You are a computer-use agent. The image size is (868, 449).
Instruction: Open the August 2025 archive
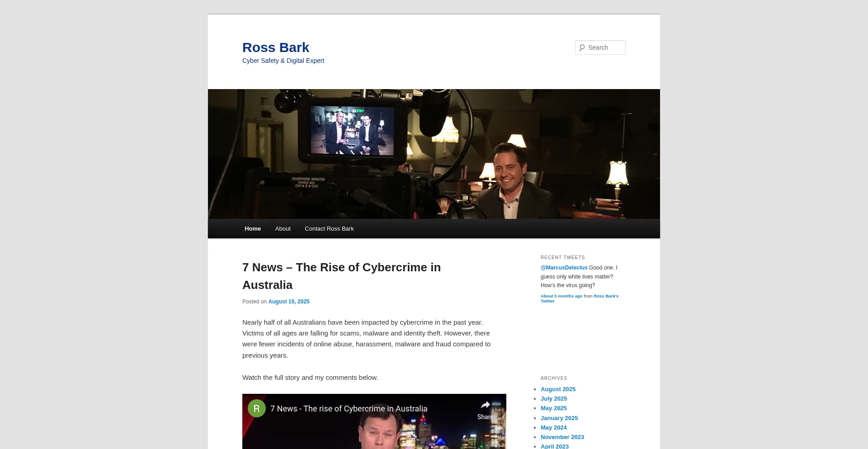point(558,389)
